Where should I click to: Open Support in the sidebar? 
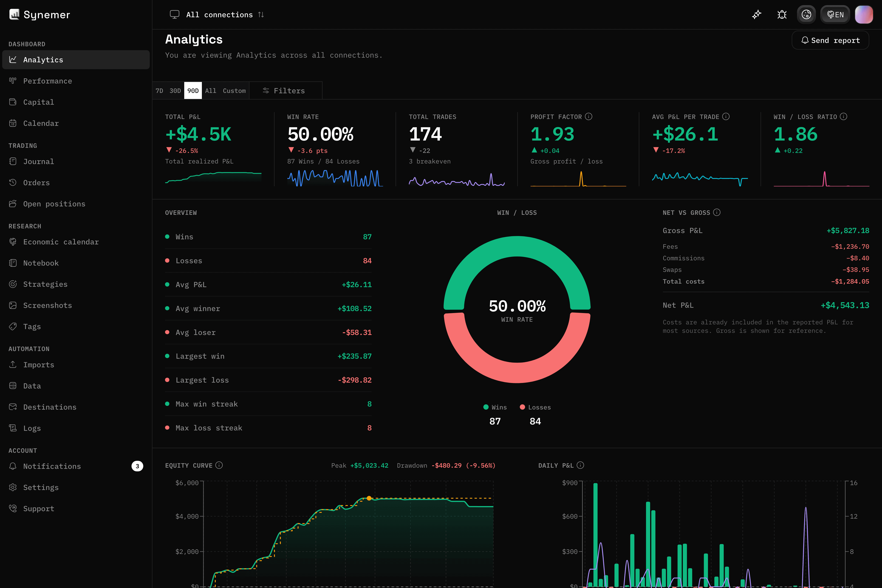point(76,509)
